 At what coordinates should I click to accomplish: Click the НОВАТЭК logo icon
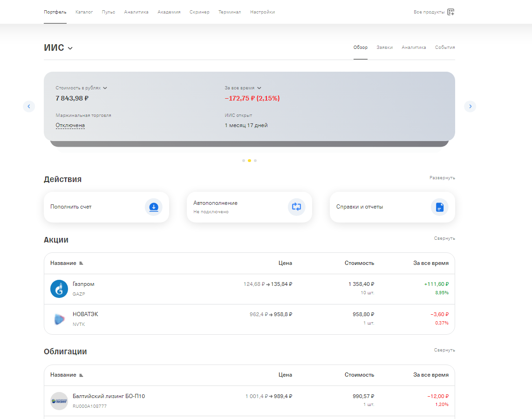(59, 319)
